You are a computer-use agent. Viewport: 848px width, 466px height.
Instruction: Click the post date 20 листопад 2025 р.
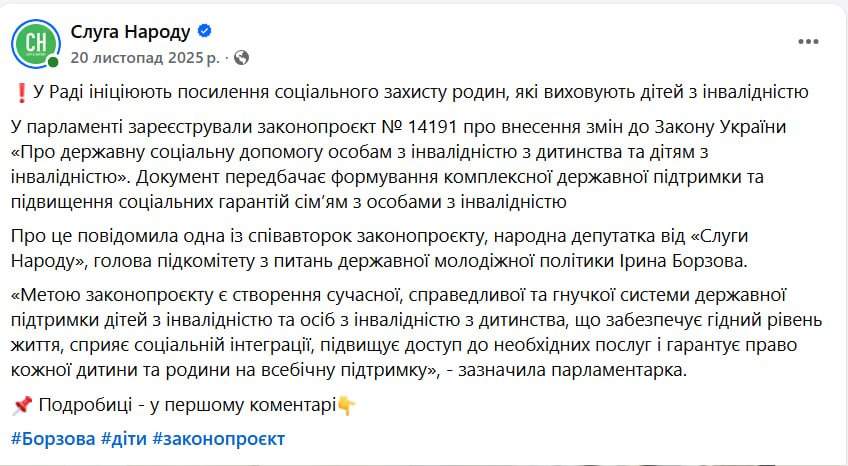point(145,57)
